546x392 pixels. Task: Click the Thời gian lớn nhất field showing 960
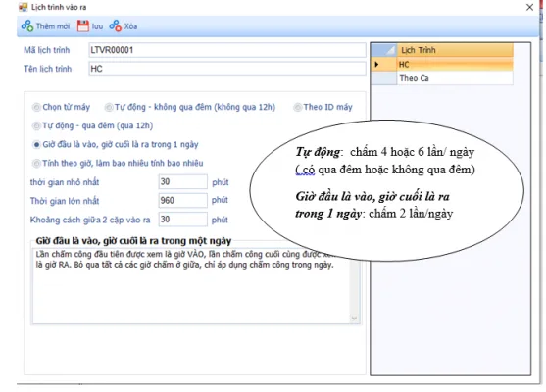tap(182, 201)
